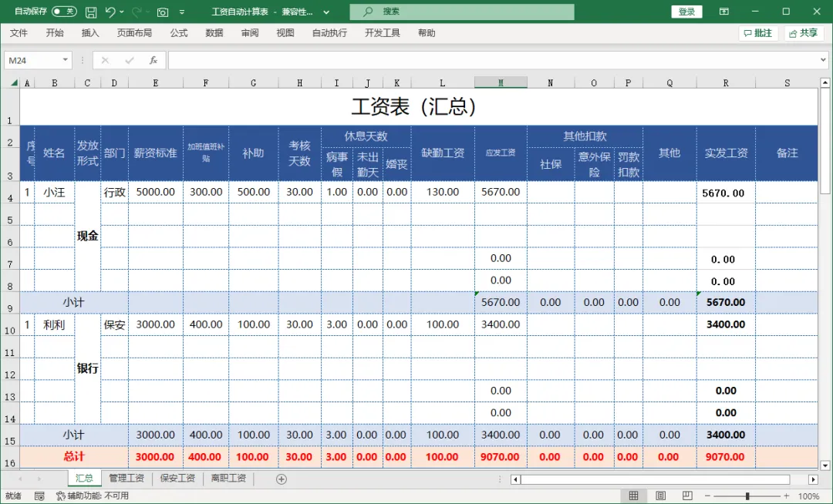
Task: Click the 薪资标准 header cell
Action: 156,153
